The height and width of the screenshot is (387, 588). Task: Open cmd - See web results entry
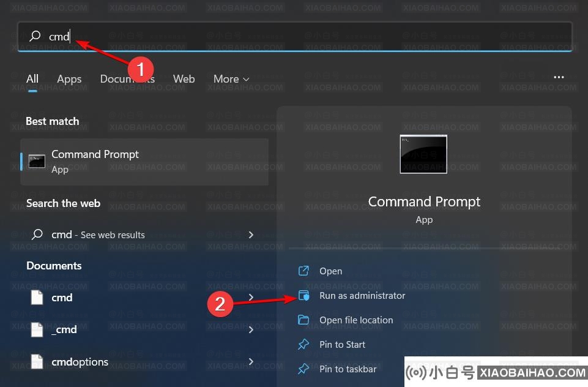[144, 235]
